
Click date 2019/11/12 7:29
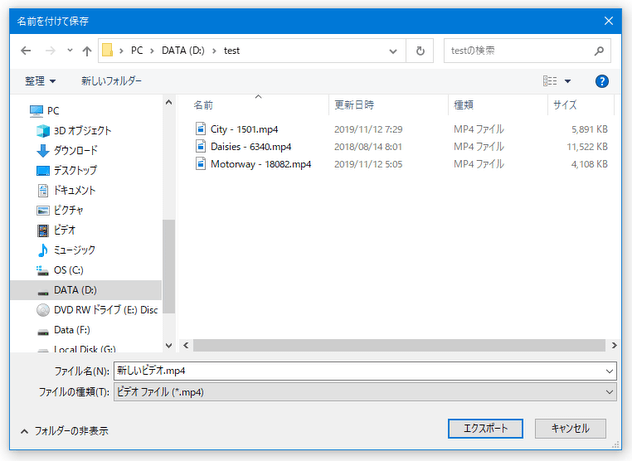pyautogui.click(x=368, y=129)
